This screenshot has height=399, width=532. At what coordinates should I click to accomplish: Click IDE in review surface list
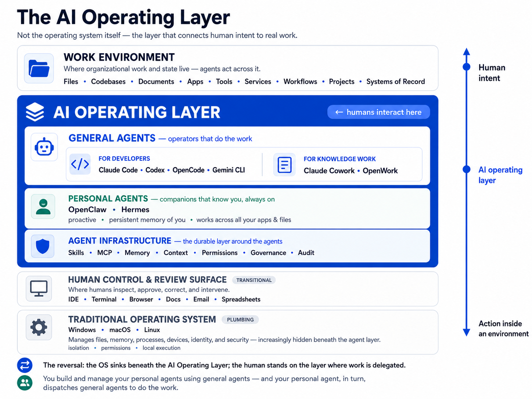point(73,299)
